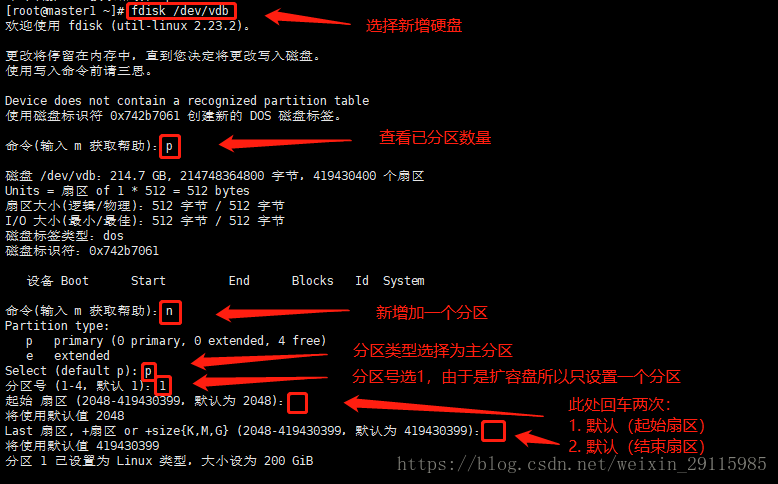Click the short red arrow pointing to Last sector box
Image resolution: width=778 pixels, height=484 pixels.
click(x=538, y=438)
